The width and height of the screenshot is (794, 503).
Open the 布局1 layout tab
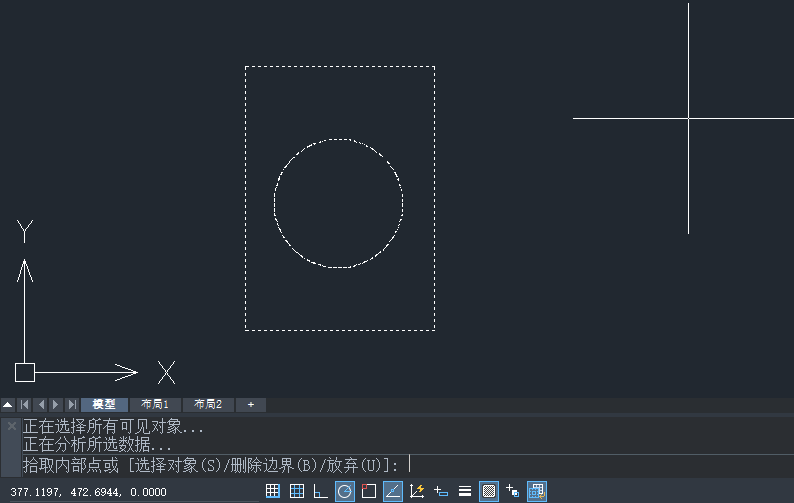point(155,404)
